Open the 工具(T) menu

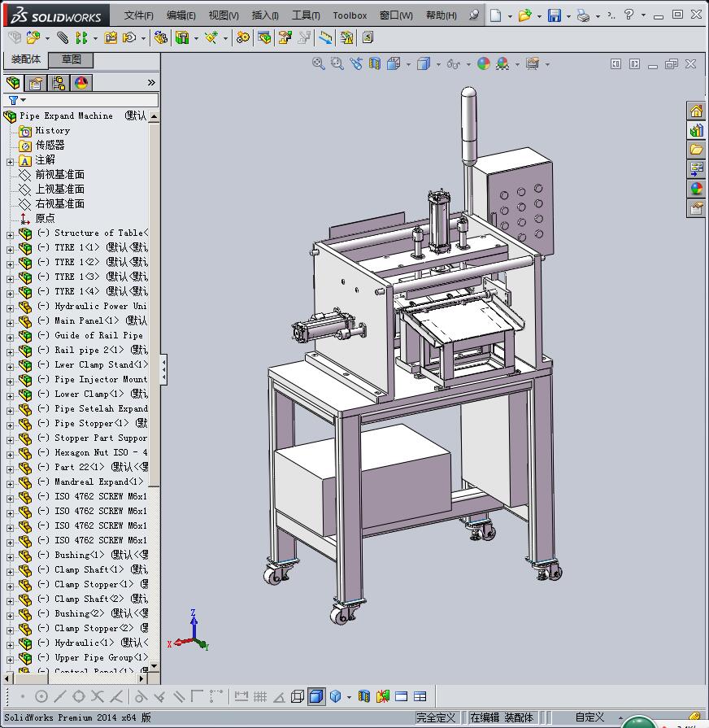coord(305,15)
